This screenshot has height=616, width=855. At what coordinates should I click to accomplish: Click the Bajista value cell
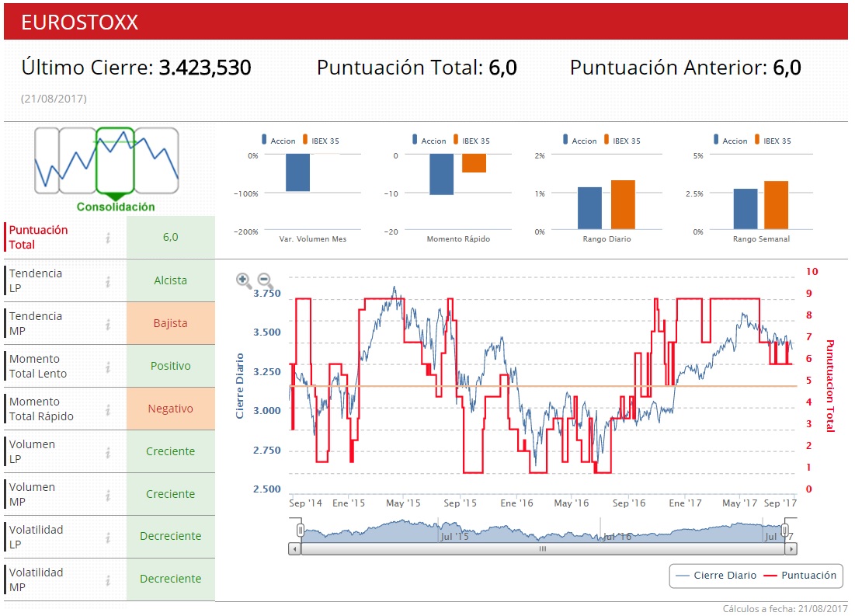[x=171, y=324]
